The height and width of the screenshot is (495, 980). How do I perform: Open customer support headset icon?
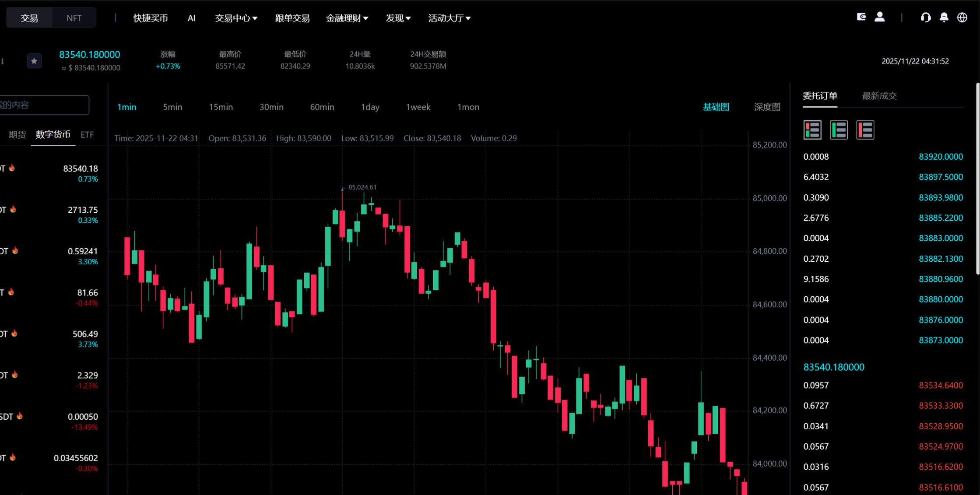pyautogui.click(x=925, y=18)
